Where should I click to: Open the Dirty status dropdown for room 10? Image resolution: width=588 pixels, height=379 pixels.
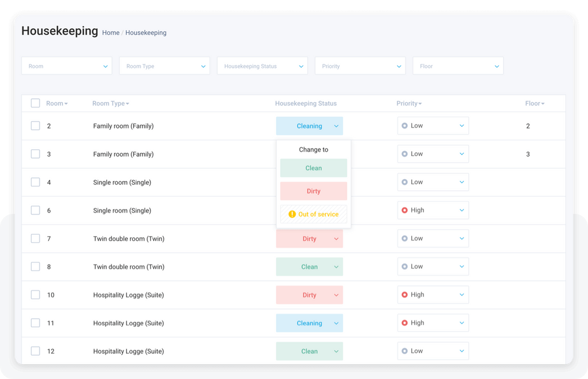click(309, 295)
